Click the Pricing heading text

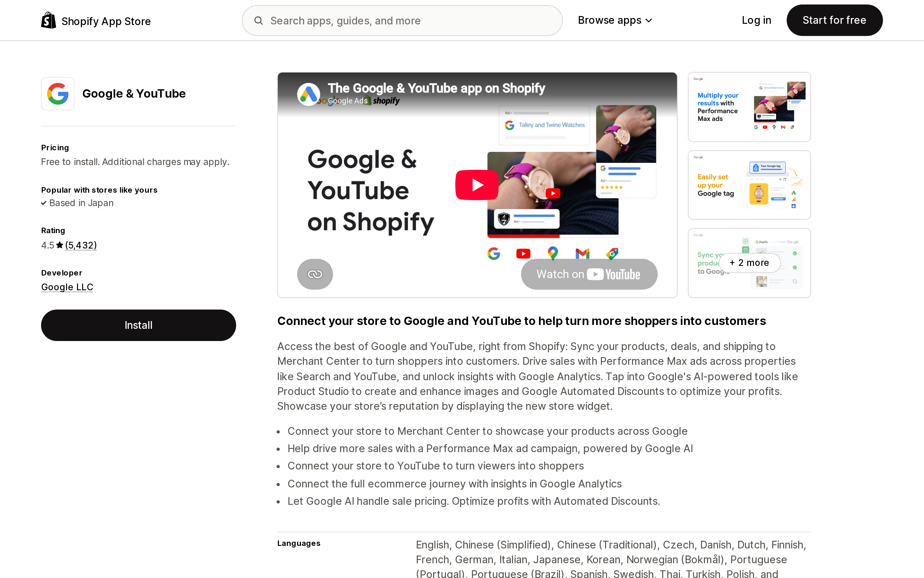(55, 148)
